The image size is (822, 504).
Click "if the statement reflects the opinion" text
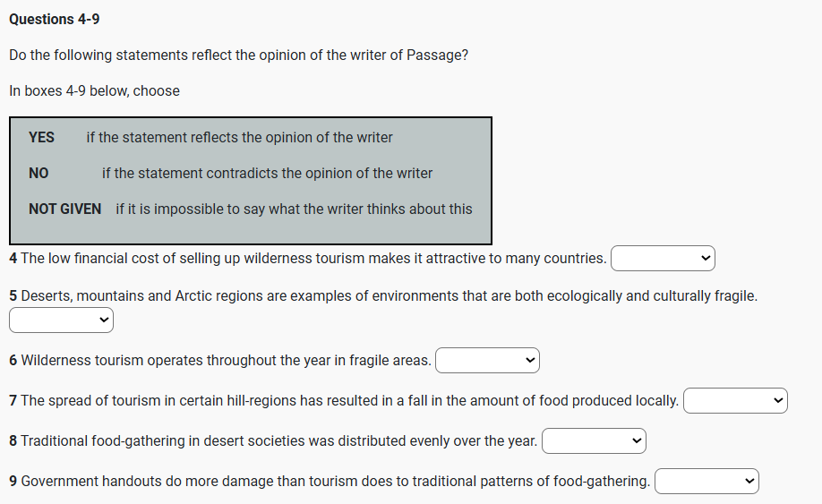[x=239, y=138]
